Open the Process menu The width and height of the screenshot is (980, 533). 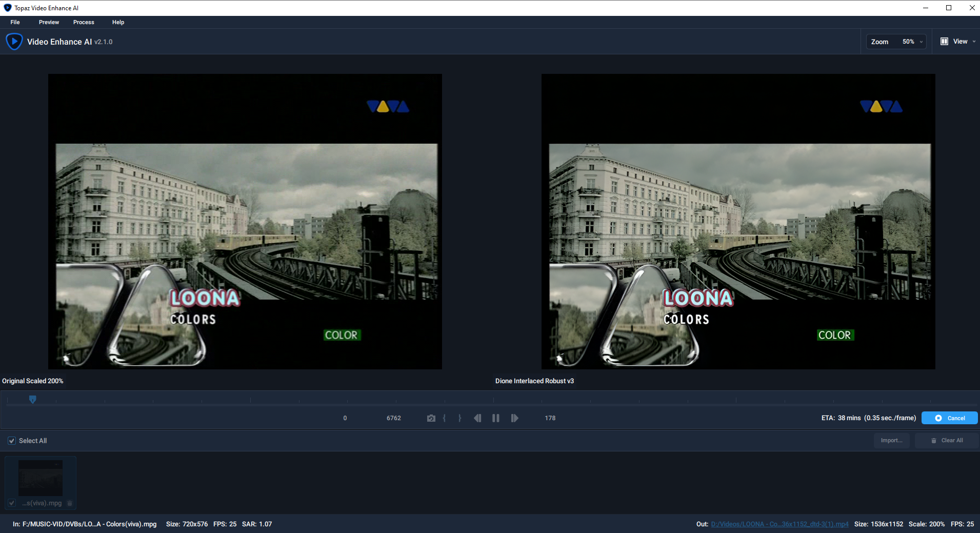(x=84, y=22)
